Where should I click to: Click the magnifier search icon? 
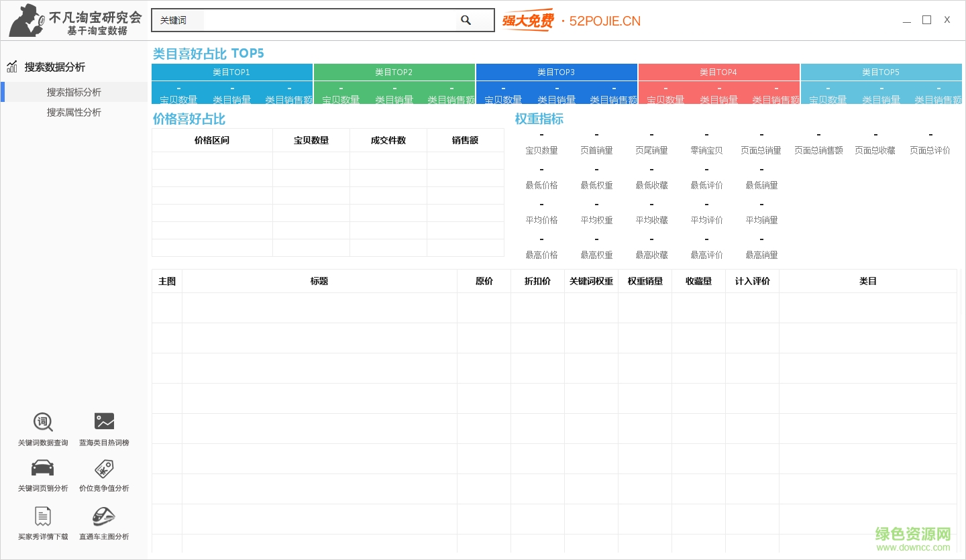(x=466, y=20)
